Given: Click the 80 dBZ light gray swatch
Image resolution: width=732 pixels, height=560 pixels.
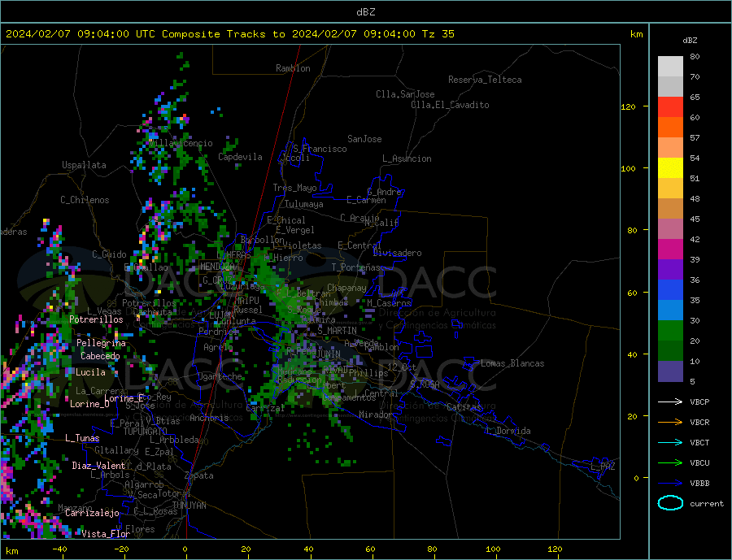Looking at the screenshot, I should click(x=670, y=67).
